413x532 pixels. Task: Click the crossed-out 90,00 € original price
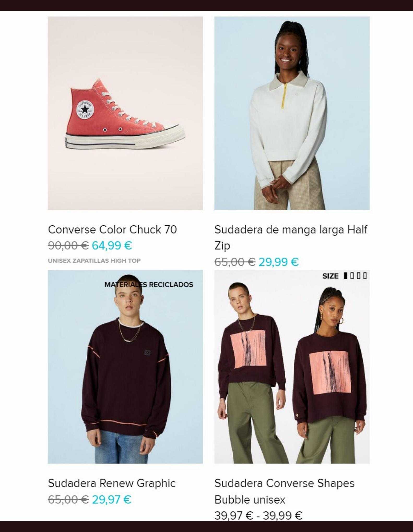tap(68, 245)
